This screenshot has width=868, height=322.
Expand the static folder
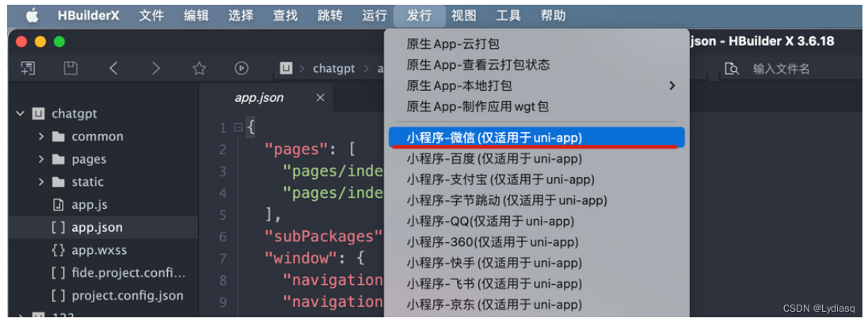coord(41,182)
